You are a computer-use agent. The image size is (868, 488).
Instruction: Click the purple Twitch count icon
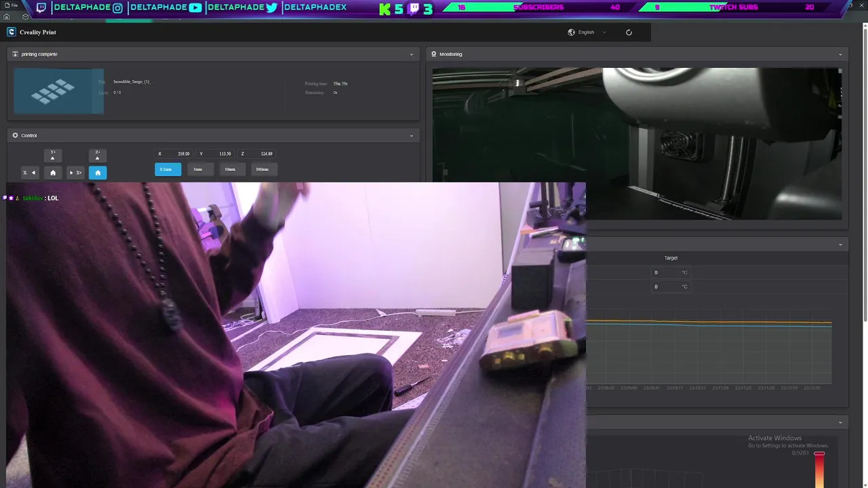[x=414, y=9]
